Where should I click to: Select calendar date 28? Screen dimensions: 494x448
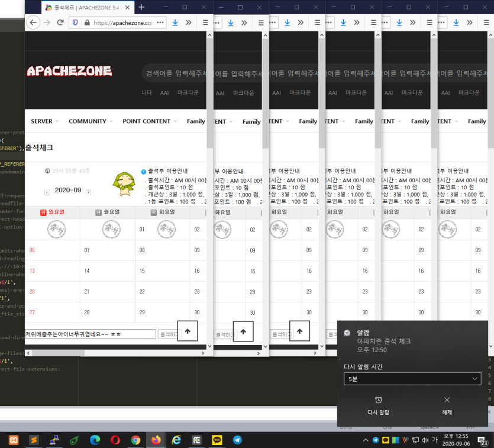pyautogui.click(x=87, y=312)
